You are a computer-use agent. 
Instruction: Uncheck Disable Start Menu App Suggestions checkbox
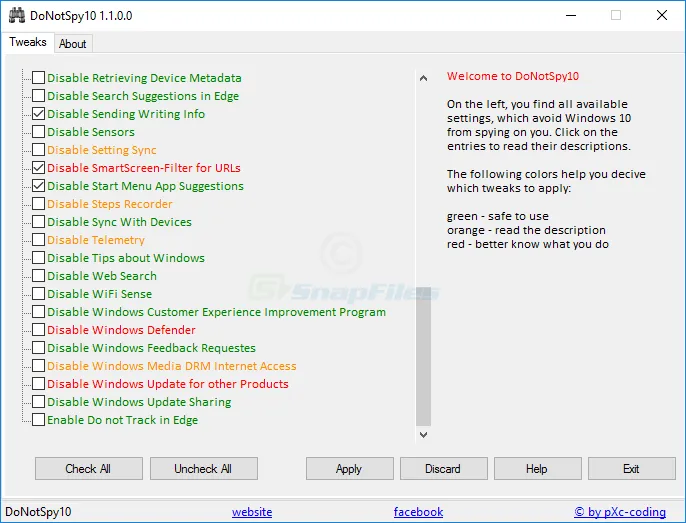pos(38,186)
